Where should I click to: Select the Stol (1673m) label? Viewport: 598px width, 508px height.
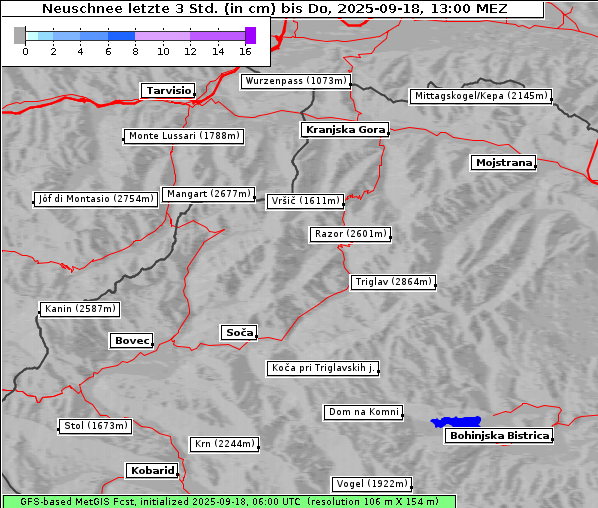click(95, 426)
